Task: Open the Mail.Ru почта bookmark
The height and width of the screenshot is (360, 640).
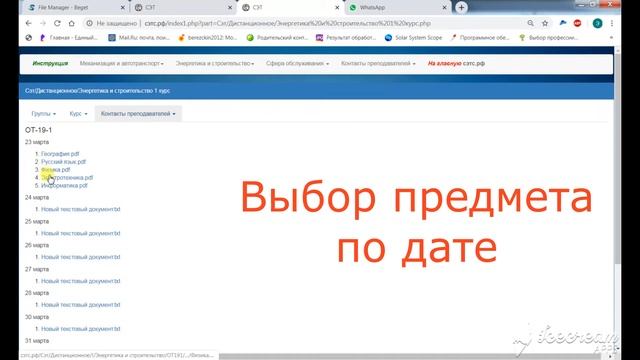Action: pyautogui.click(x=139, y=38)
